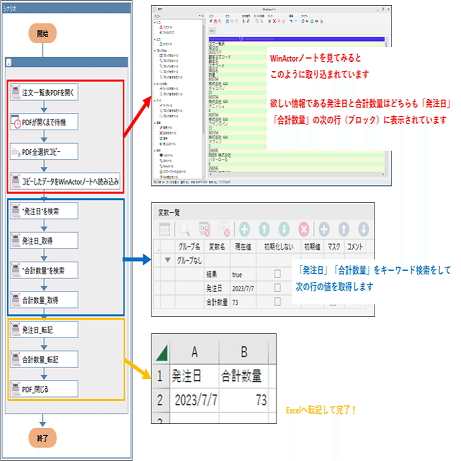This screenshot has height=461, width=461.
Task: Toggle 初期化しない checkbox for 発注日
Action: point(277,288)
